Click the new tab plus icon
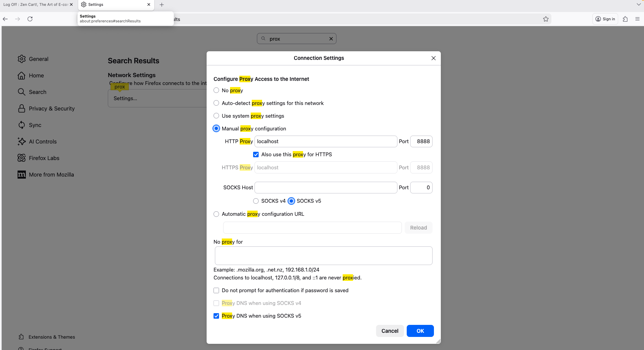This screenshot has height=350, width=644. pos(162,4)
